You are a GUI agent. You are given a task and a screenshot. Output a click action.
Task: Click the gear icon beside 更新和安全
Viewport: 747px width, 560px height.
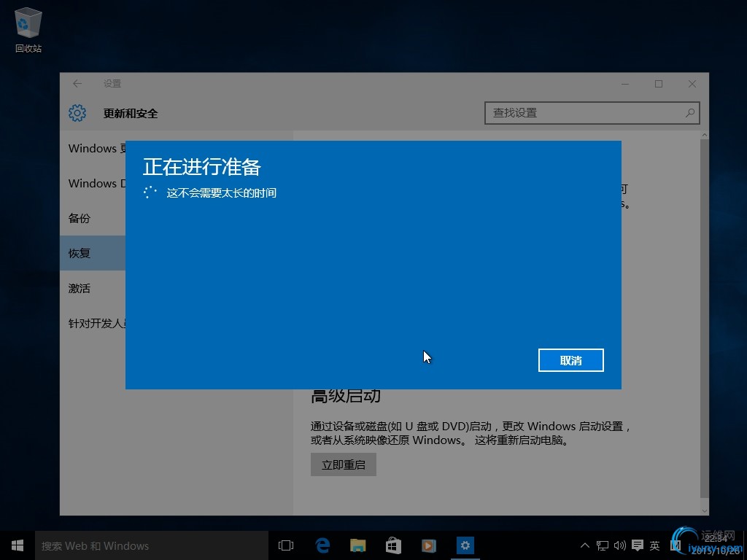point(77,113)
